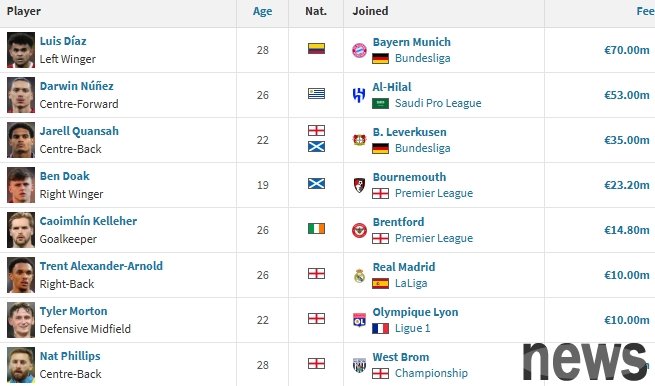Click the Brentford club badge icon
Image resolution: width=655 pixels, height=386 pixels.
(x=359, y=230)
